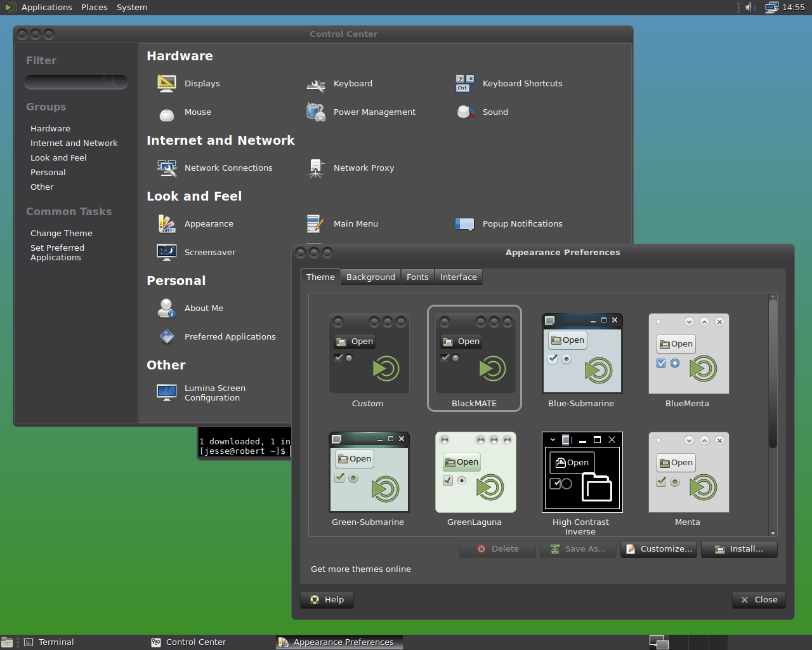This screenshot has height=650, width=812.
Task: Click the volume icon in top panel
Action: [x=750, y=8]
